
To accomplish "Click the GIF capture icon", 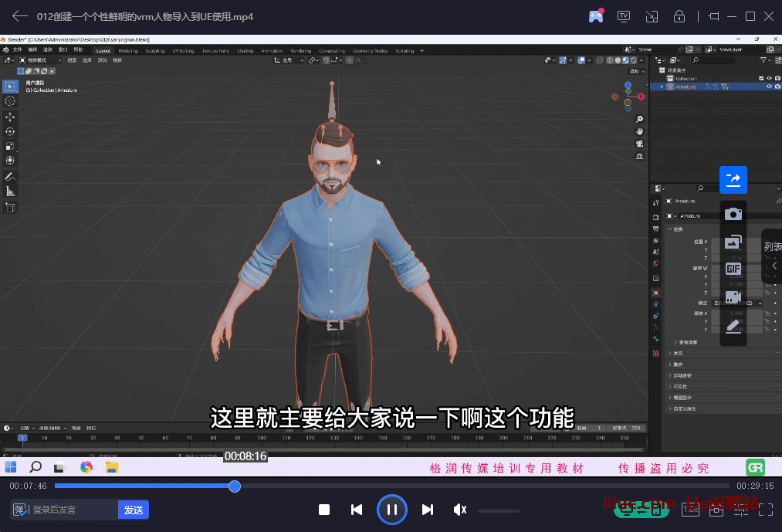I will 733,269.
